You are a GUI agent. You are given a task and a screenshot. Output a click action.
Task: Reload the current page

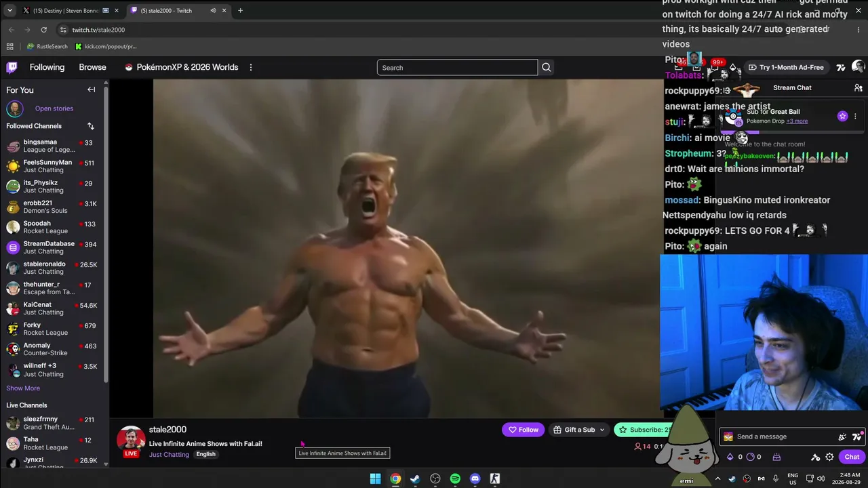(43, 30)
